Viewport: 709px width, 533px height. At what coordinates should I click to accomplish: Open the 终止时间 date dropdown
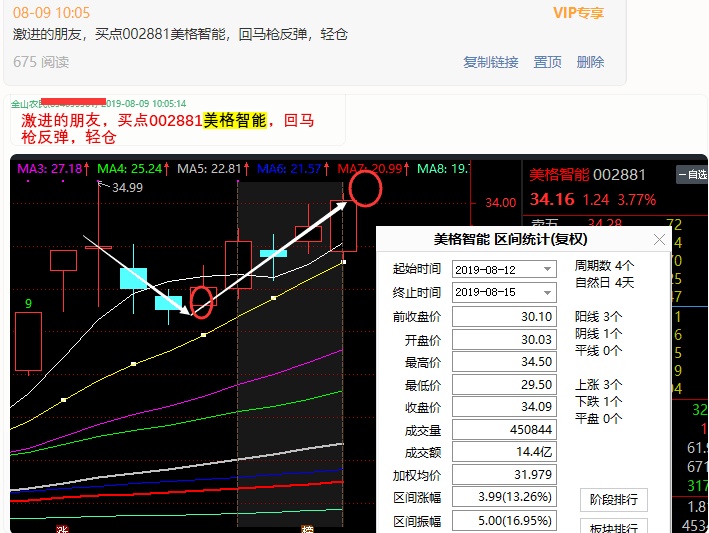547,292
